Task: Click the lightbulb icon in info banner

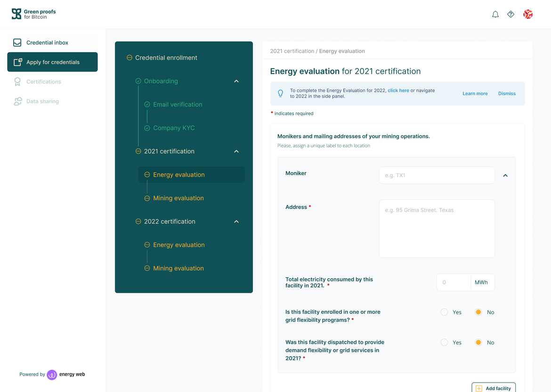Action: coord(281,93)
